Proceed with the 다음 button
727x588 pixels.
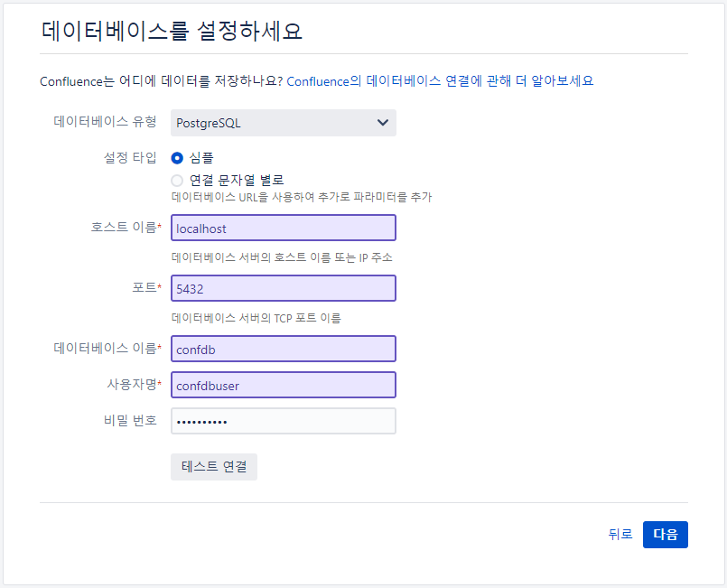[x=666, y=535]
